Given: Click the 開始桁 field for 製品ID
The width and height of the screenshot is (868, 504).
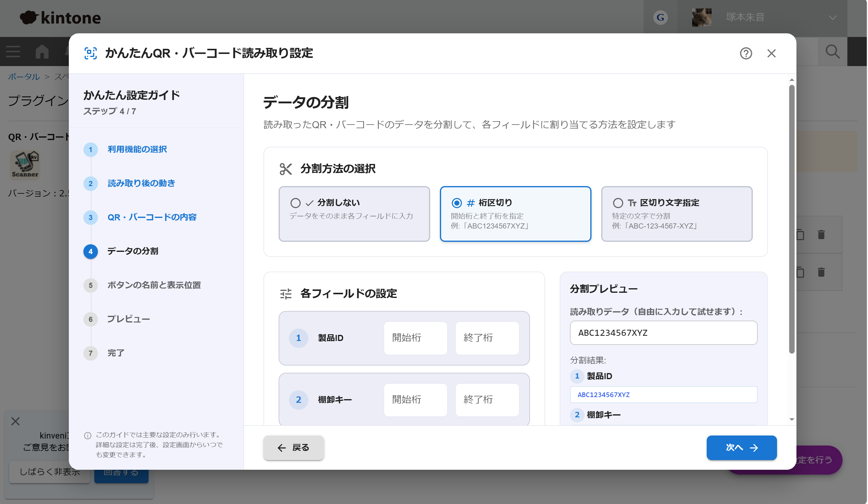Looking at the screenshot, I should click(415, 338).
